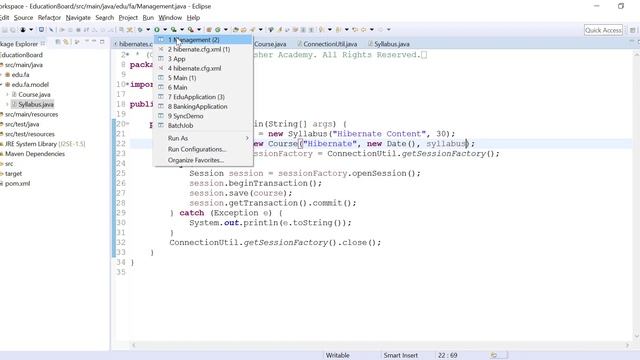Select 4 hibernate.cfg.xml launch entry
The image size is (640, 360).
203,68
